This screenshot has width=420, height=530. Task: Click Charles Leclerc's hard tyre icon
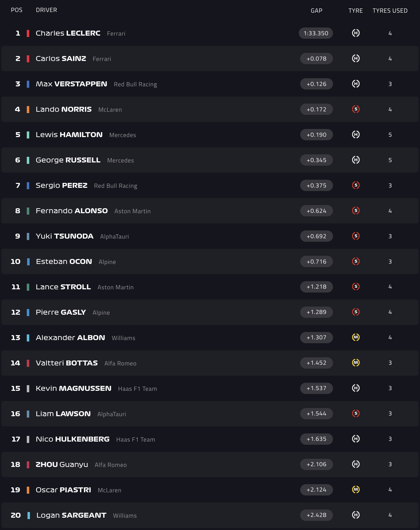point(356,33)
